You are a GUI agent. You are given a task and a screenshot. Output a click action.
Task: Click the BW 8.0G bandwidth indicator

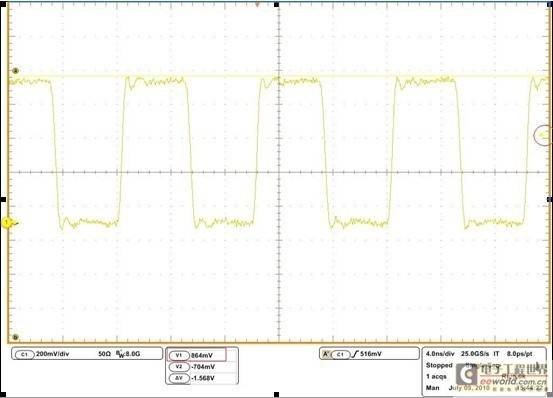pos(128,354)
